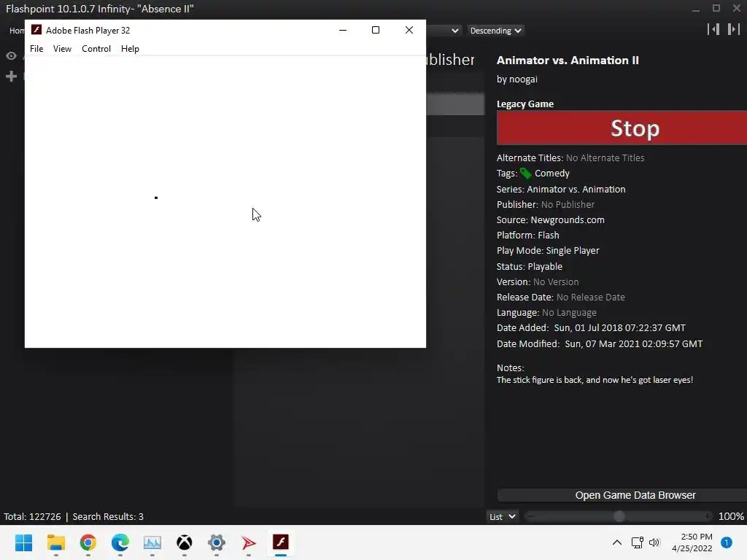Click the author name noogai
This screenshot has height=560, width=747.
523,79
